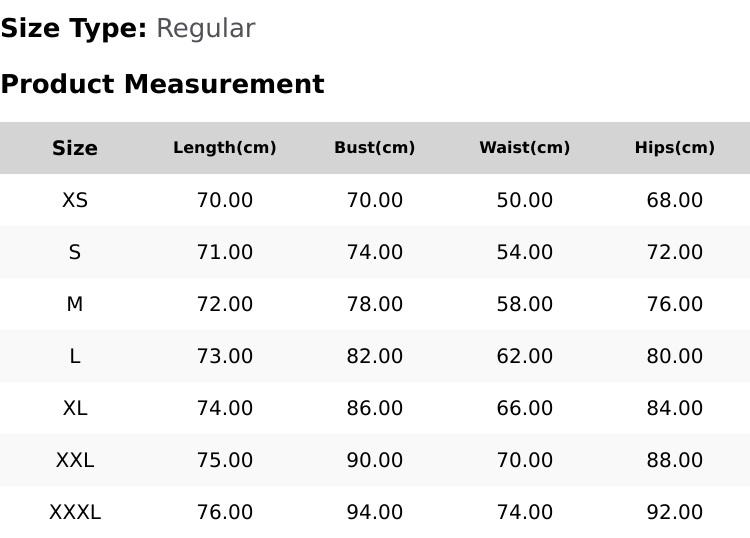Select the Regular size type text
The image size is (750, 538).
click(206, 29)
